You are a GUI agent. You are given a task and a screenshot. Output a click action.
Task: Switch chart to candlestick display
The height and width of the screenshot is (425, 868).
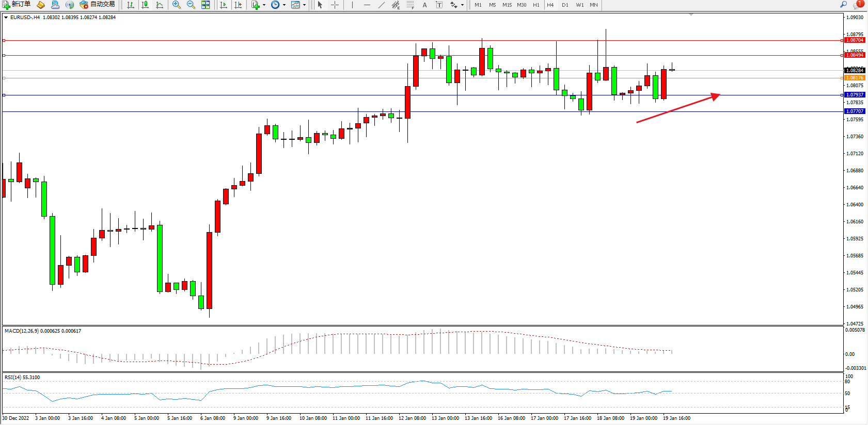pyautogui.click(x=145, y=5)
